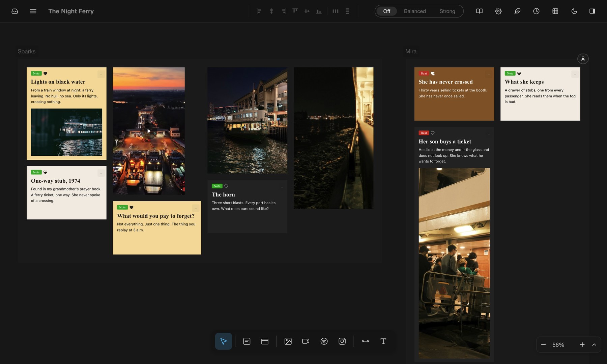This screenshot has width=607, height=364.
Task: Expand zoom options chevron
Action: [x=594, y=344]
